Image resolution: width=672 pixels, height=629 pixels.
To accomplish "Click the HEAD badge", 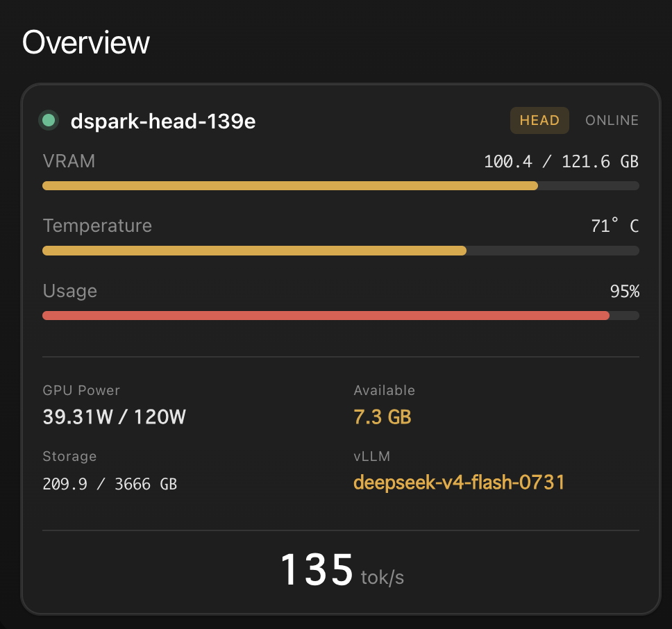I will [x=539, y=120].
